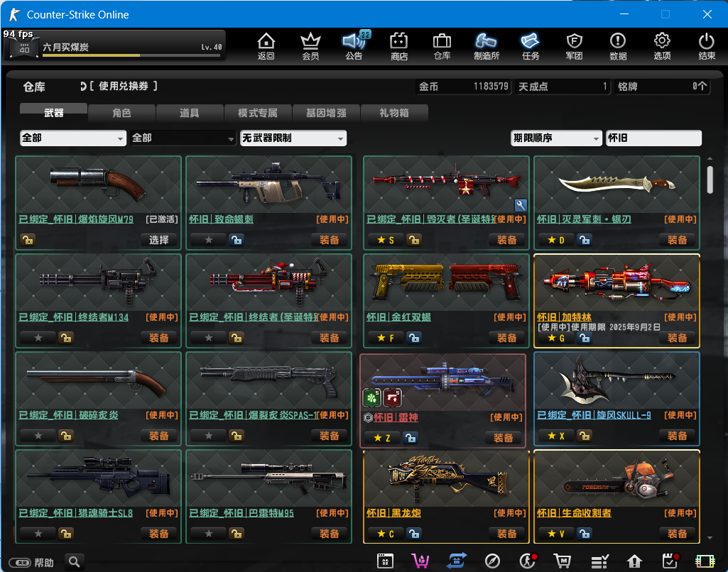728x572 pixels.
Task: Expand the second 全部 subcategory dropdown
Action: point(183,138)
